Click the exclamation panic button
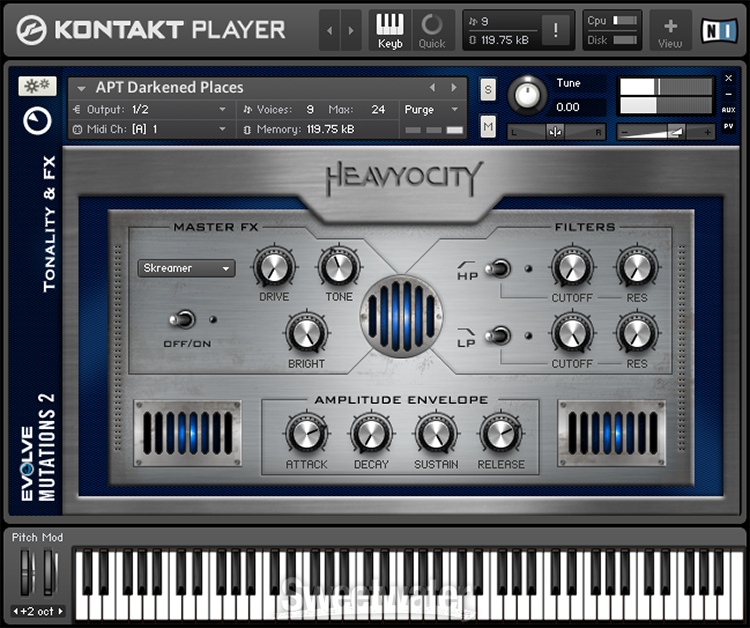This screenshot has width=750, height=628. click(555, 30)
